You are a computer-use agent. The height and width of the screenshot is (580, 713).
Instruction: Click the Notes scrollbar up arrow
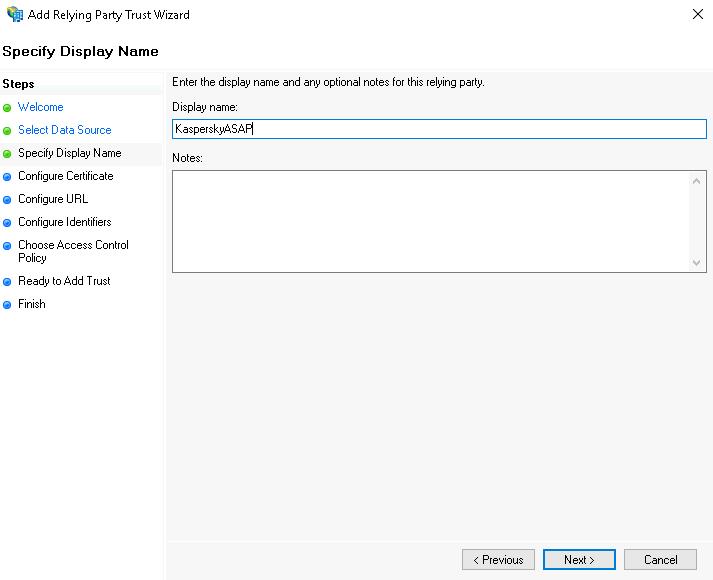coord(697,181)
